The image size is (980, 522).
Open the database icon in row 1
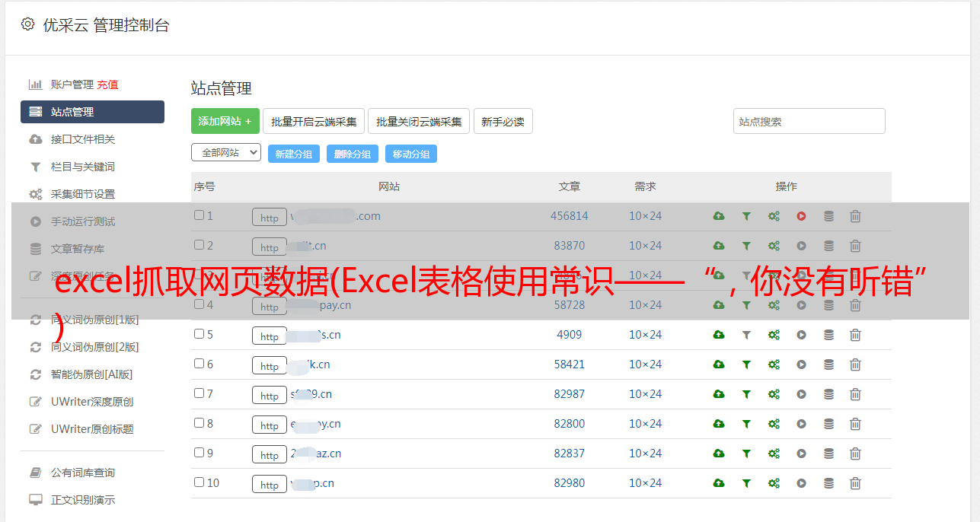coord(828,216)
